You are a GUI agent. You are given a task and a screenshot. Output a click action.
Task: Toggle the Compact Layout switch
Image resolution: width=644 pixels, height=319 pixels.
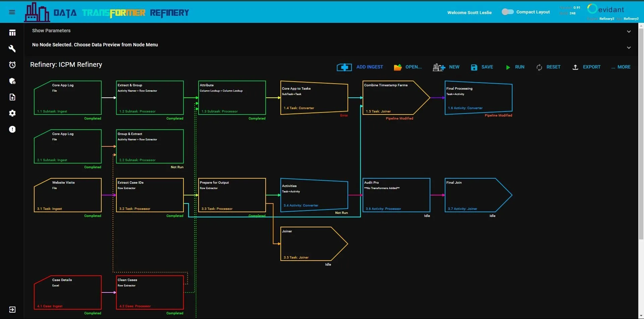coord(507,12)
